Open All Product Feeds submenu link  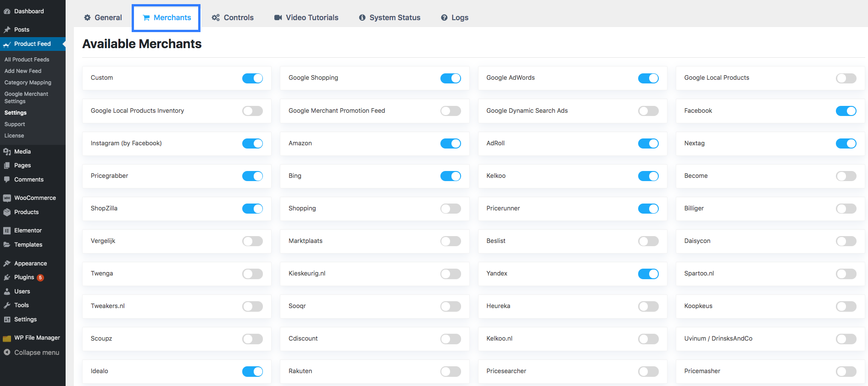27,60
